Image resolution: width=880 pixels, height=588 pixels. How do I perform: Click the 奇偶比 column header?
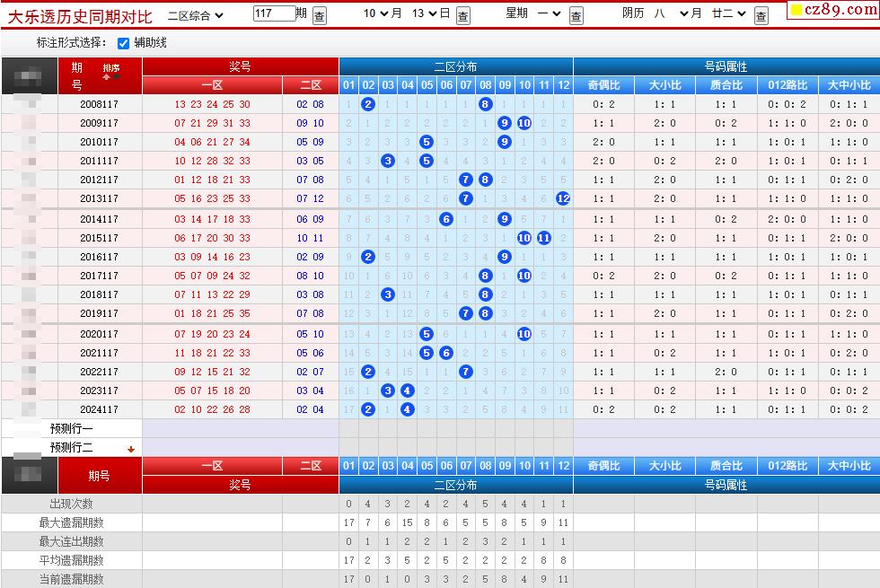603,85
